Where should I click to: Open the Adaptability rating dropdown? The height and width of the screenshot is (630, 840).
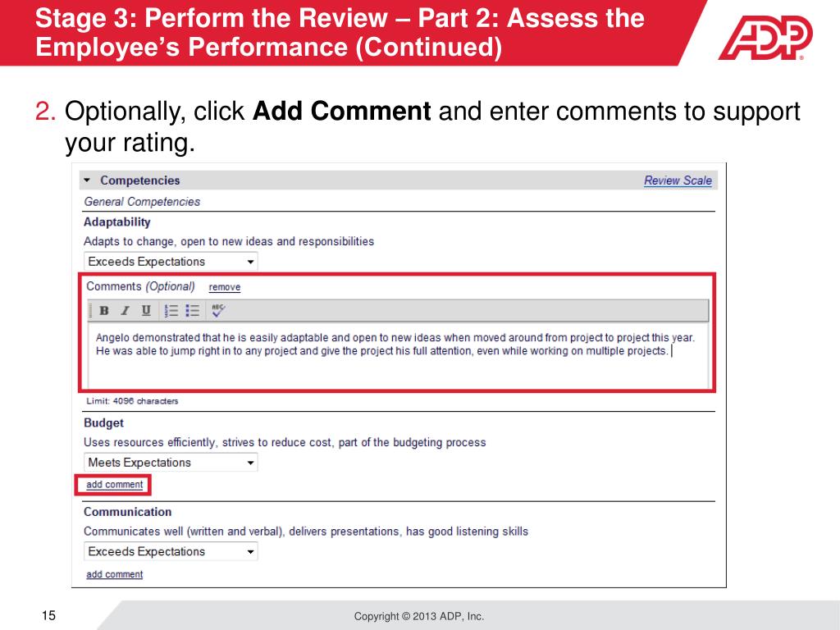click(x=171, y=262)
